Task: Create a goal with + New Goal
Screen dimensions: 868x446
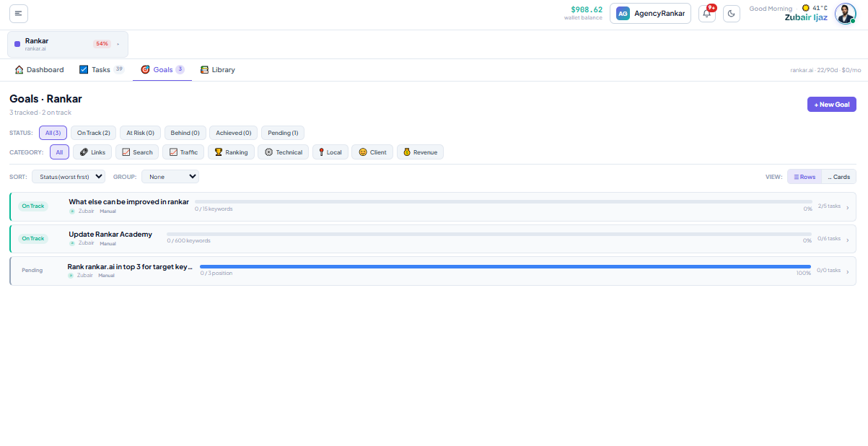Action: pyautogui.click(x=832, y=105)
